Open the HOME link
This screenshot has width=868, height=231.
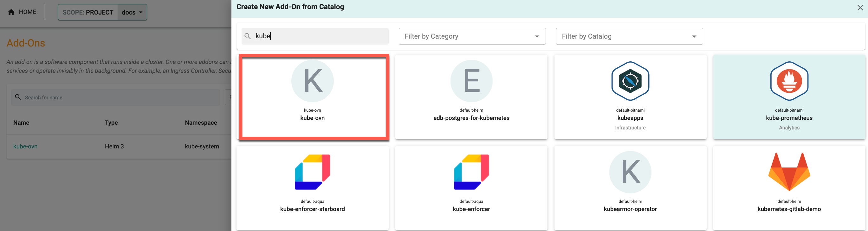coord(27,12)
